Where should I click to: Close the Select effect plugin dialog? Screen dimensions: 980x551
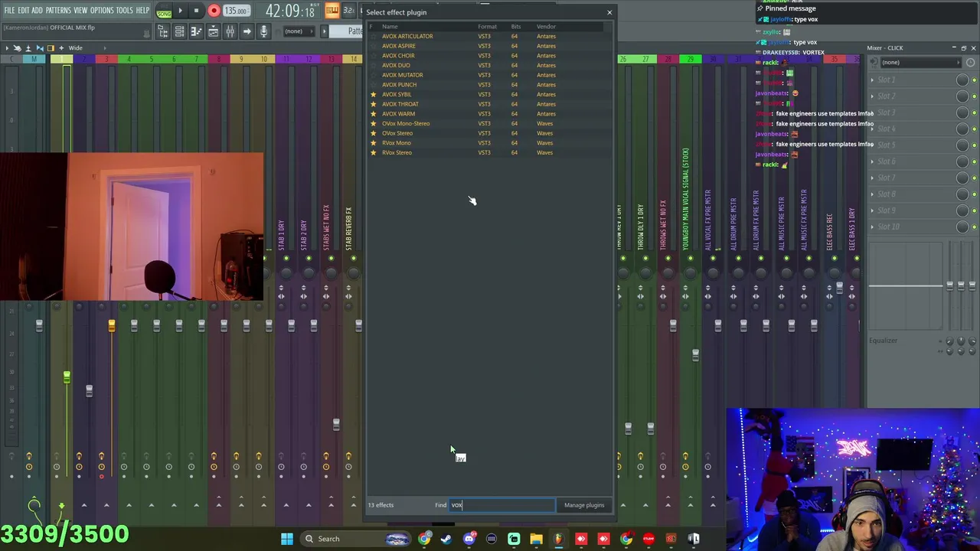pos(609,12)
